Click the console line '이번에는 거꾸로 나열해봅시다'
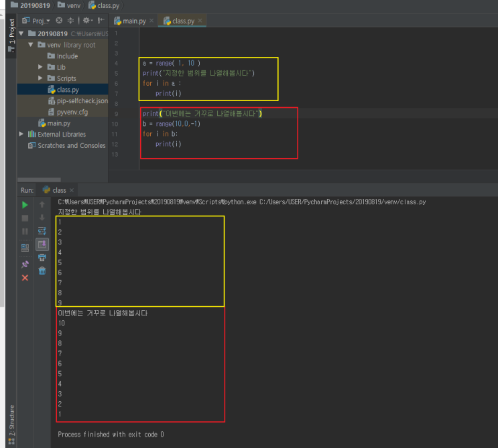Image resolution: width=498 pixels, height=448 pixels. (103, 313)
